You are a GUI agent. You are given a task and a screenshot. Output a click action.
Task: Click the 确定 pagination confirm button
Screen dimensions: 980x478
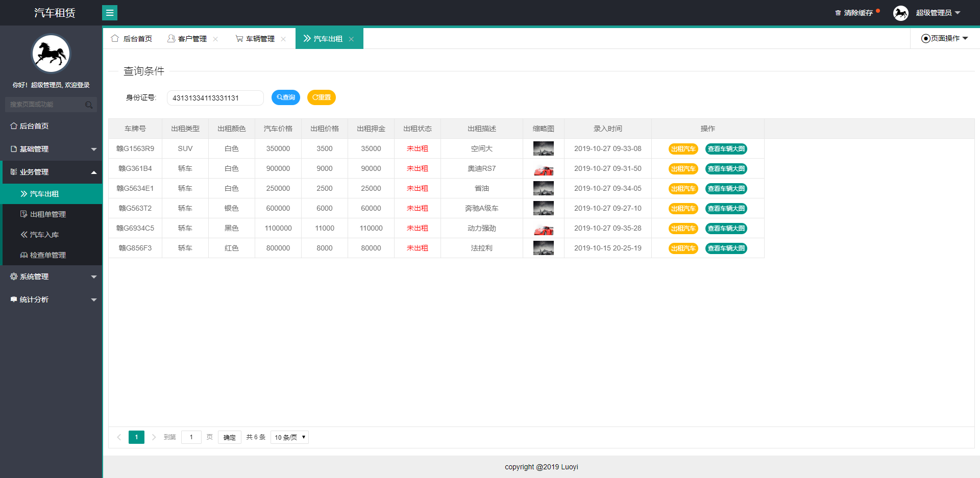(230, 437)
